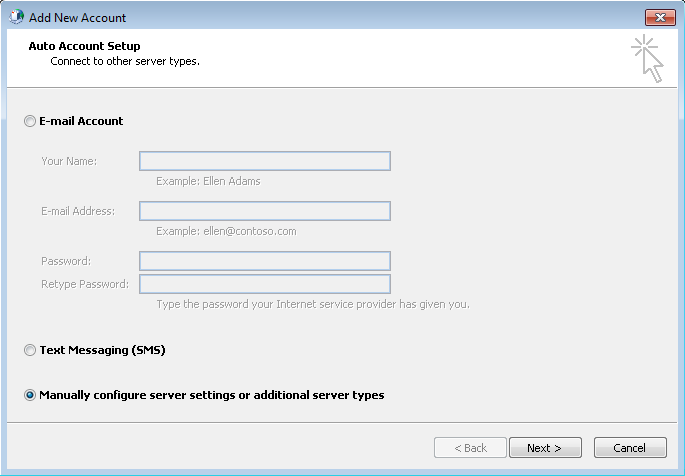This screenshot has width=685, height=476.
Task: Close the Add New Account dialog
Action: click(660, 17)
